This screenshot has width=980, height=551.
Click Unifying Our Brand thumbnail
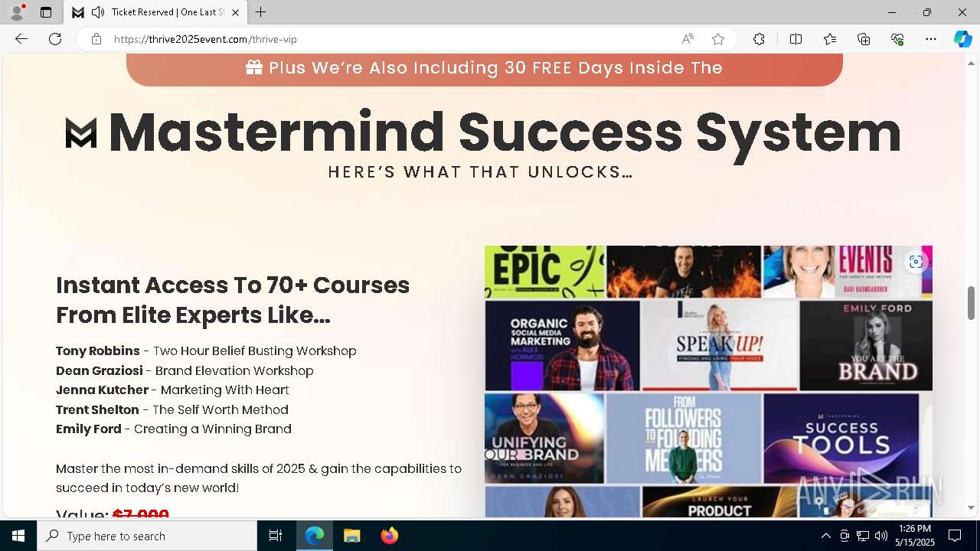544,439
